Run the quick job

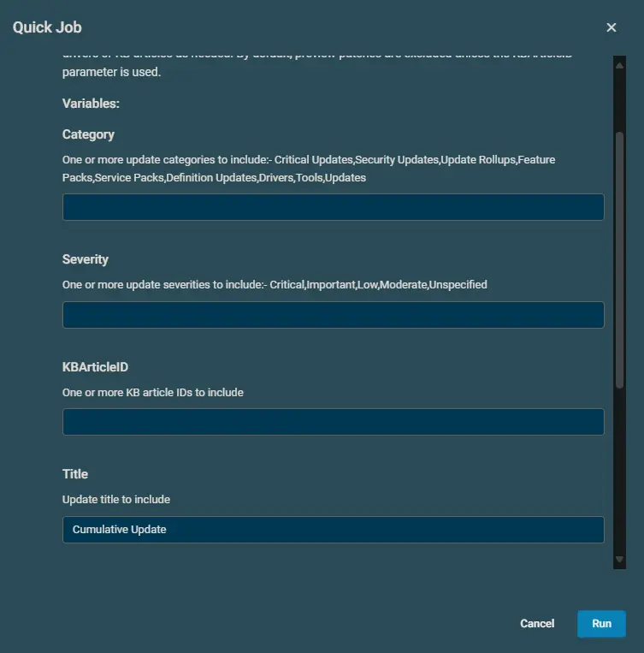[601, 623]
